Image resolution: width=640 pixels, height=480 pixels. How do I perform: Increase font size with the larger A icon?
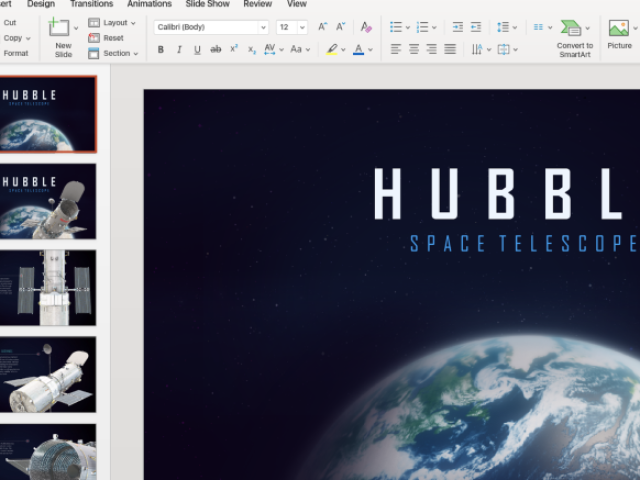tap(322, 27)
